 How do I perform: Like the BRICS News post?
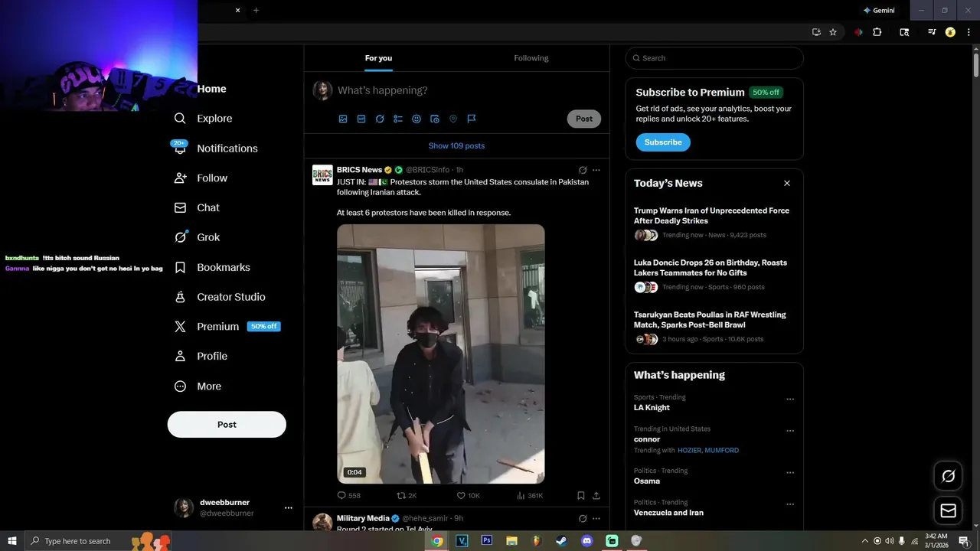tap(468, 495)
